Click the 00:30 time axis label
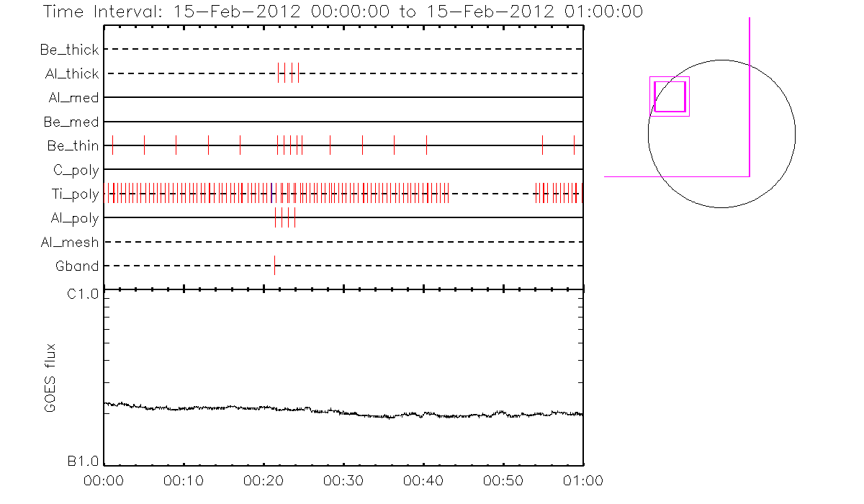Viewport: 864px width, 504px height. [x=343, y=480]
